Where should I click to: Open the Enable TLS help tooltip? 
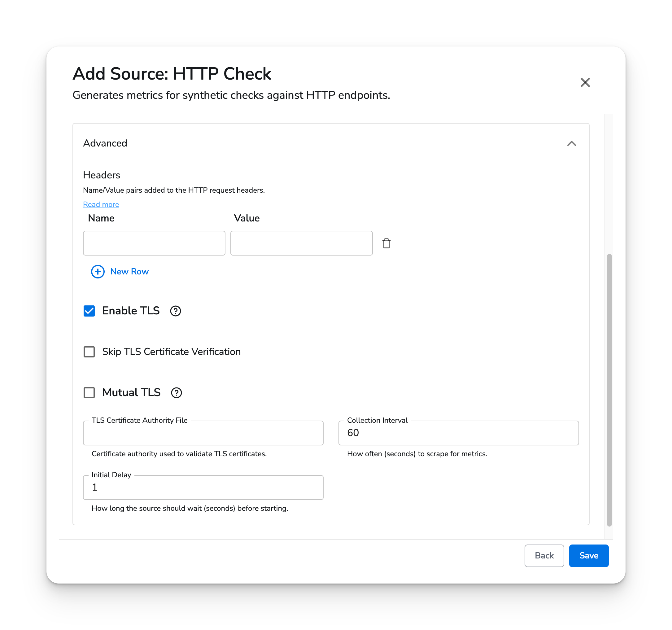(175, 311)
